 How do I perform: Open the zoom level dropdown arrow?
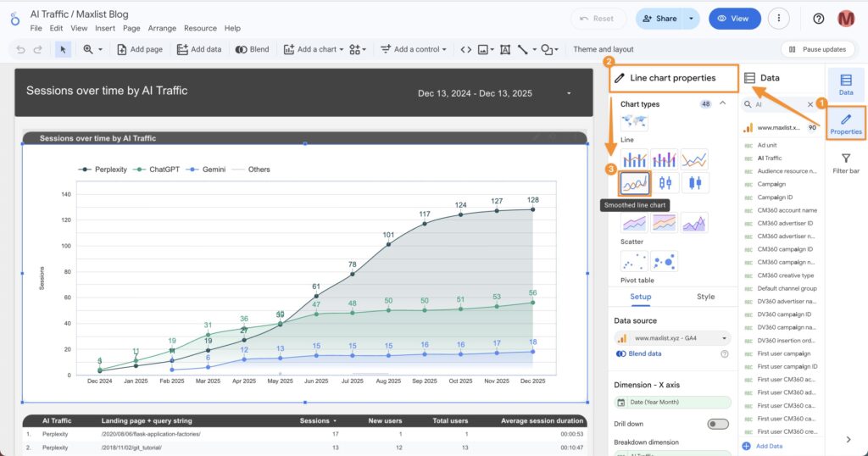tap(100, 49)
